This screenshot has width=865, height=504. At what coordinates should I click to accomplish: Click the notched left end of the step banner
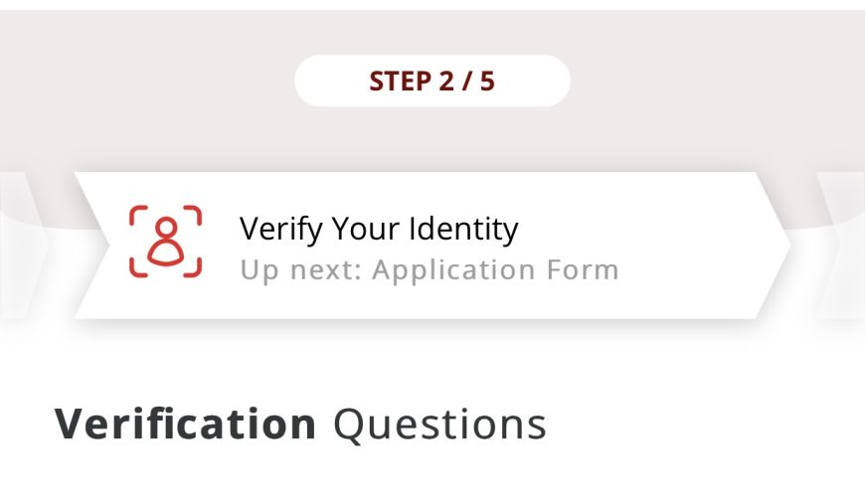92,246
